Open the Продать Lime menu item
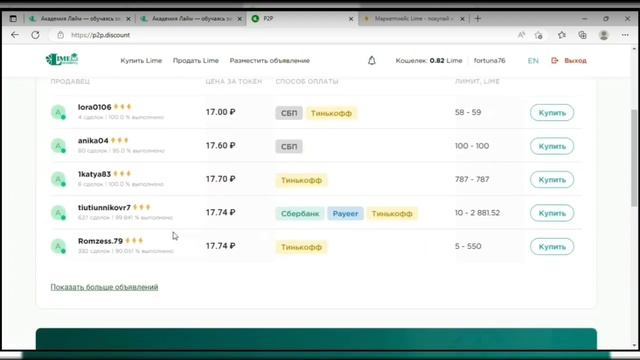This screenshot has height=360, width=640. 196,61
